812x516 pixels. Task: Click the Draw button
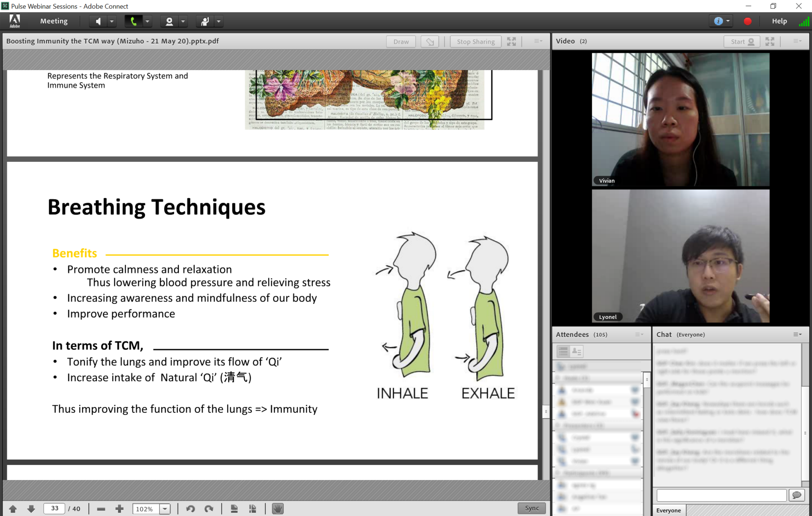401,41
